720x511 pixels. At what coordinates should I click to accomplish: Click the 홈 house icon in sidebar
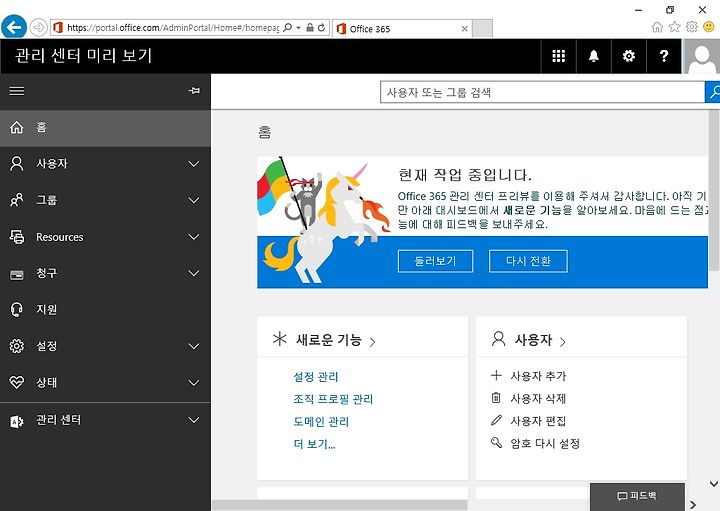(x=17, y=127)
